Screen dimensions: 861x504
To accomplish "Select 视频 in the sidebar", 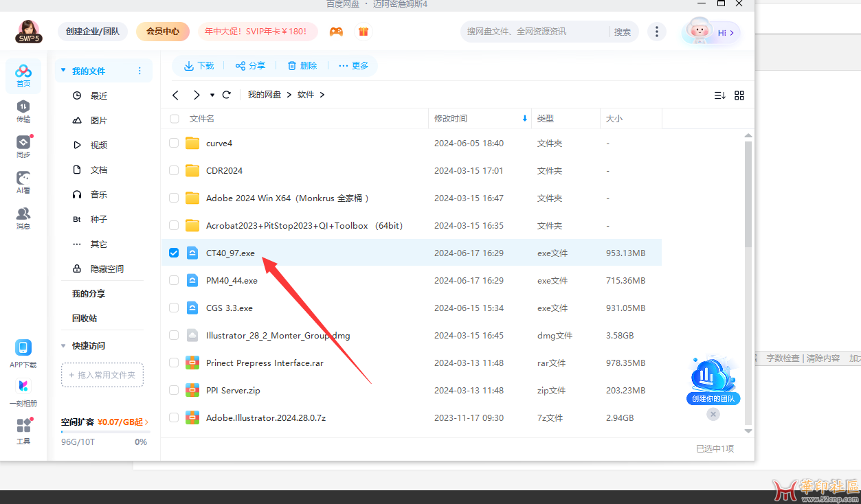I will 99,146.
